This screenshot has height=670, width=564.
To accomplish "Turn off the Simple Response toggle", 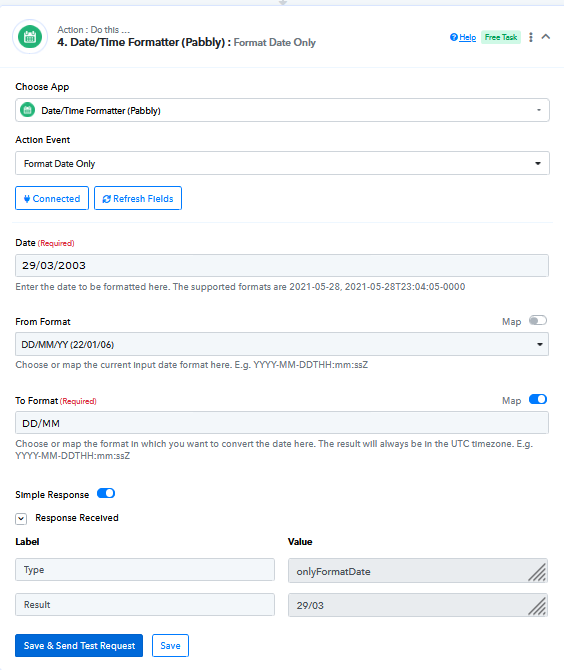I will (x=106, y=494).
